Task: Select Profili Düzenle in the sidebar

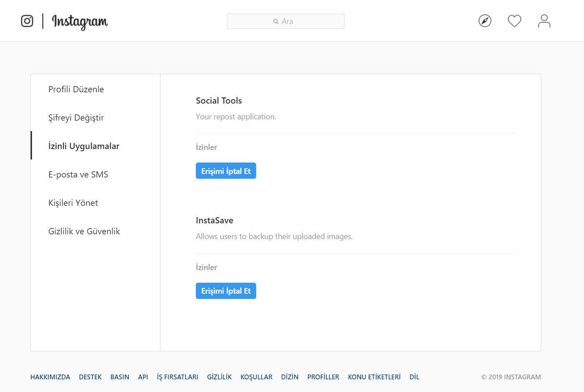Action: pyautogui.click(x=76, y=89)
